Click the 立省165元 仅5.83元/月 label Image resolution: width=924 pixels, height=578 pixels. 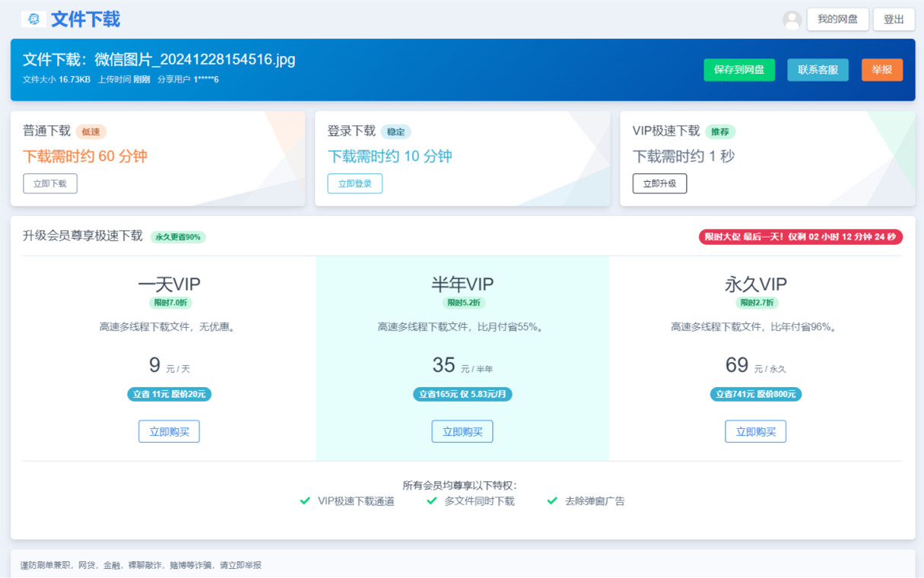pos(462,394)
